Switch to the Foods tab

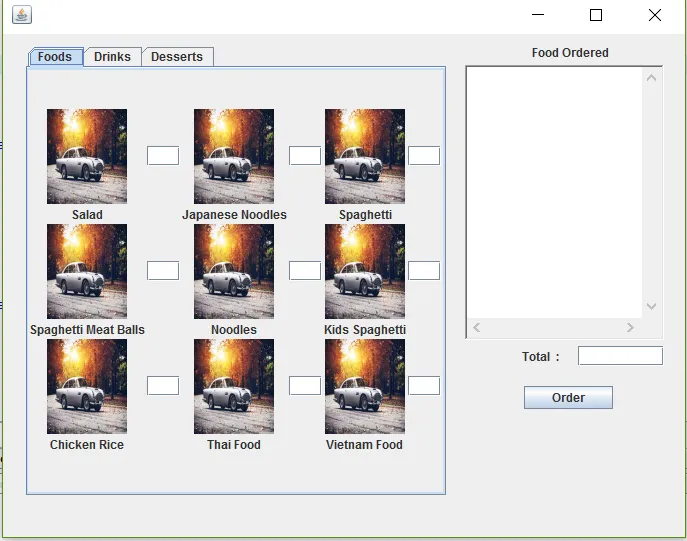(x=55, y=57)
